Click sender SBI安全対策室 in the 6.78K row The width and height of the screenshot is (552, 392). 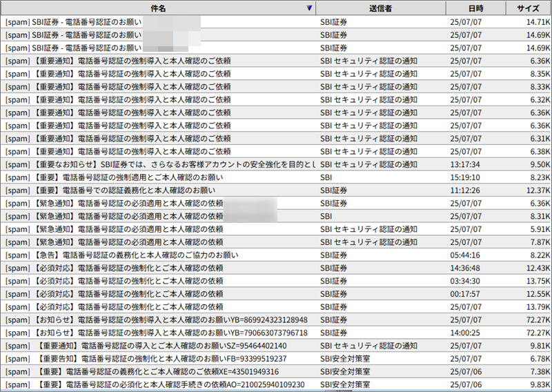[345, 359]
